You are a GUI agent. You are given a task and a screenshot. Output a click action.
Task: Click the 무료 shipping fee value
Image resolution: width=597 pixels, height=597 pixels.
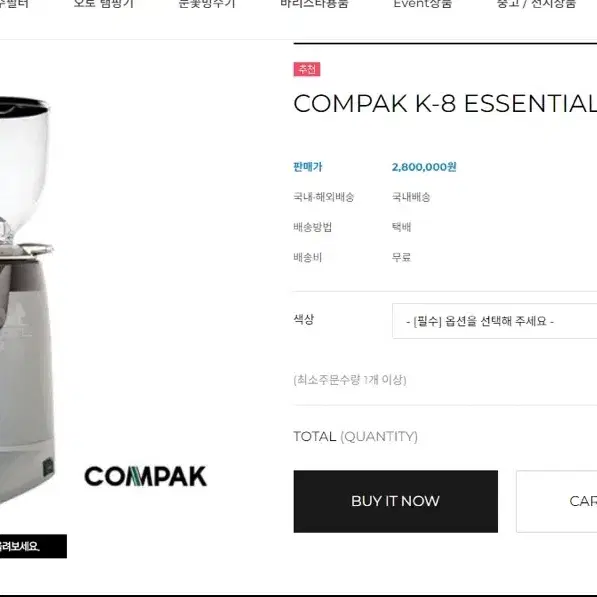(x=401, y=257)
